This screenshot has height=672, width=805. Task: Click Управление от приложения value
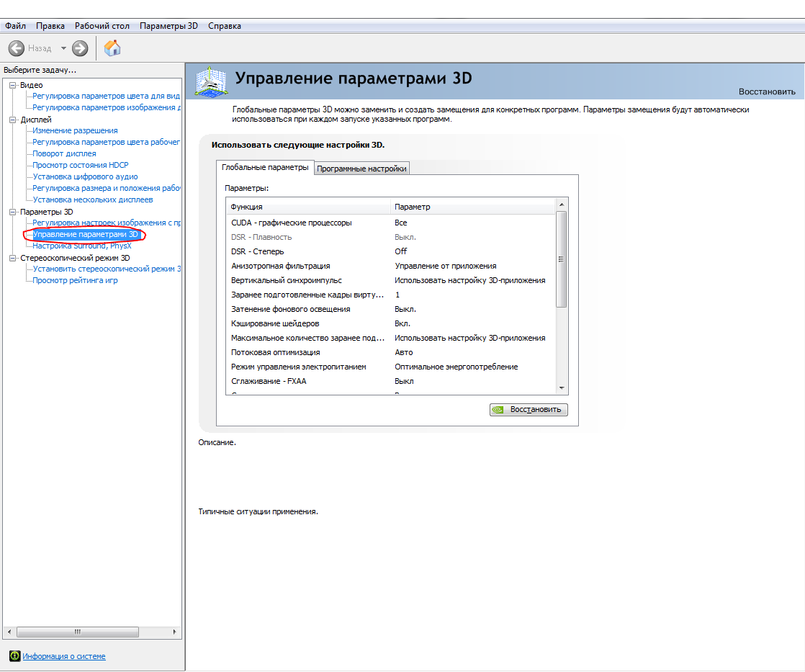[x=446, y=266]
